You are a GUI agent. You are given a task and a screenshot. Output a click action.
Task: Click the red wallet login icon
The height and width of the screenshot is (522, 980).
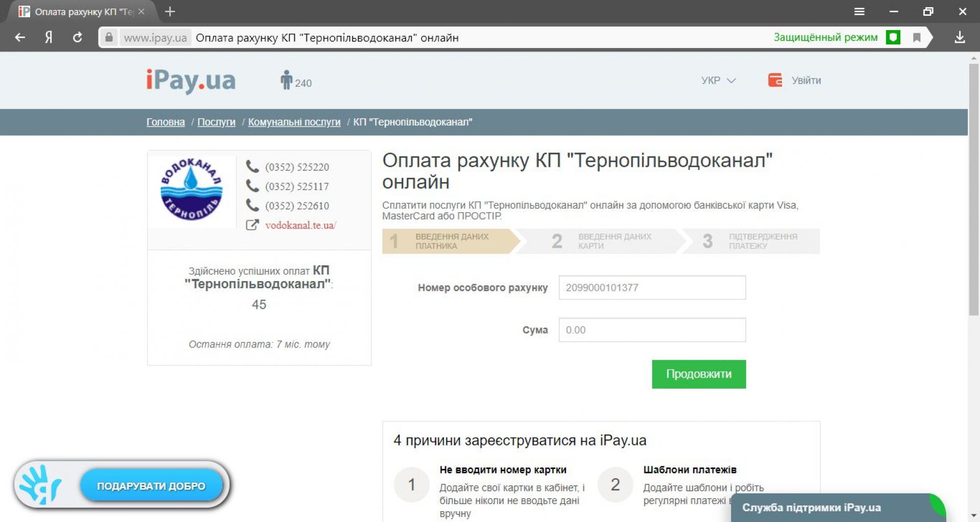(775, 80)
